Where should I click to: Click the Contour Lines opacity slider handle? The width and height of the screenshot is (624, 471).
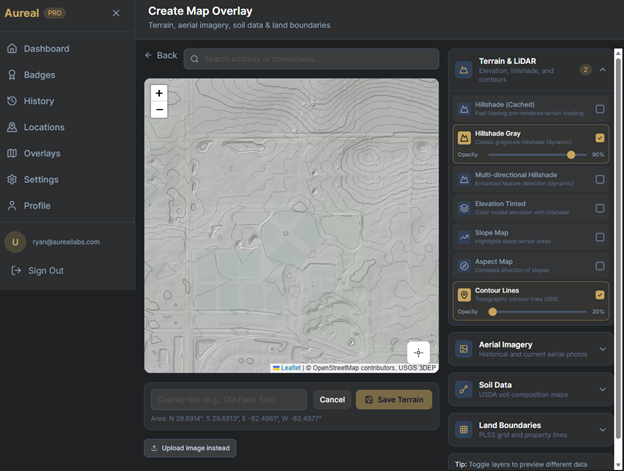pyautogui.click(x=493, y=312)
